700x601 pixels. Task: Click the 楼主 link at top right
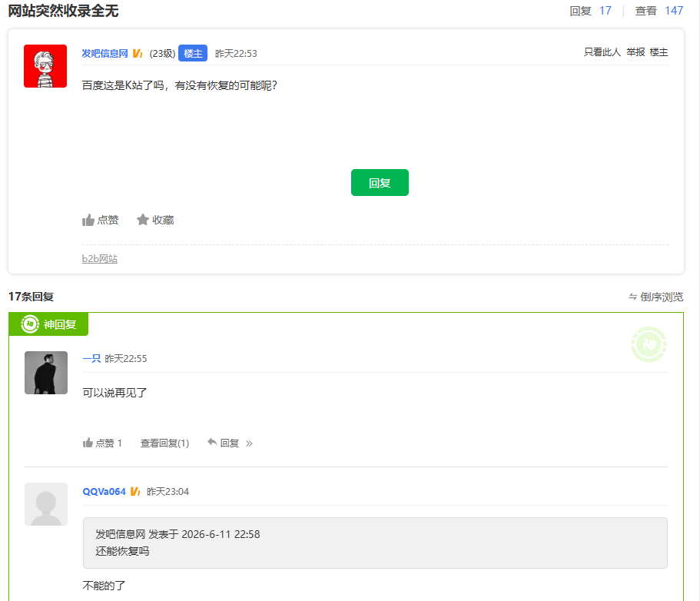pyautogui.click(x=659, y=52)
